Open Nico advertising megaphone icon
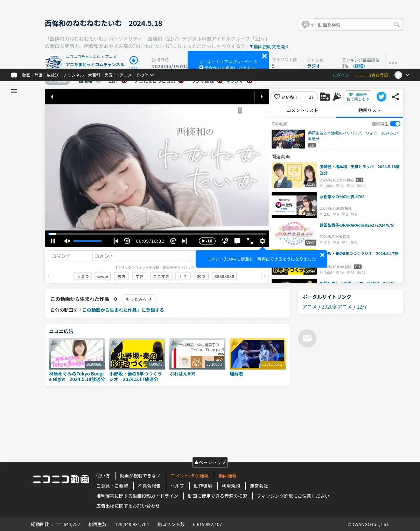This screenshot has width=420, height=531. tap(337, 97)
